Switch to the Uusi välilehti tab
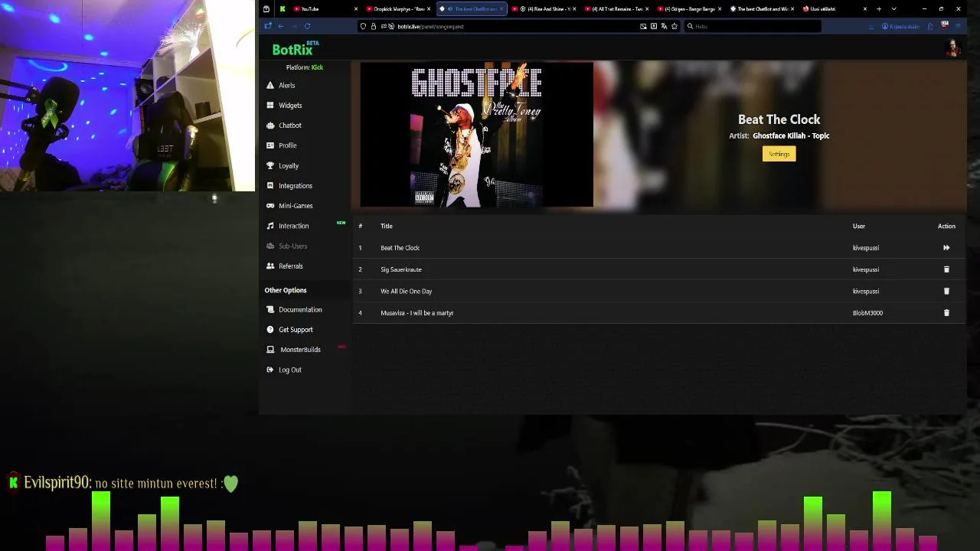Image resolution: width=980 pixels, height=551 pixels. [835, 9]
